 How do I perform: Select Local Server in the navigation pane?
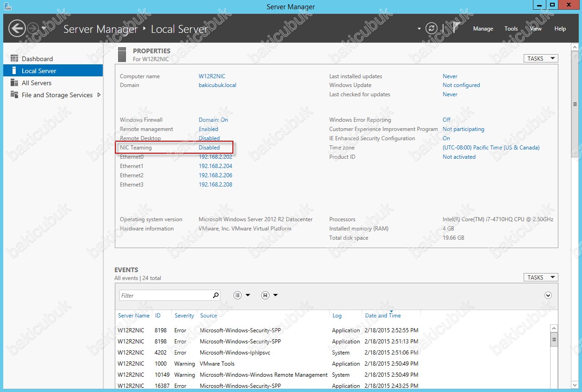pyautogui.click(x=53, y=71)
